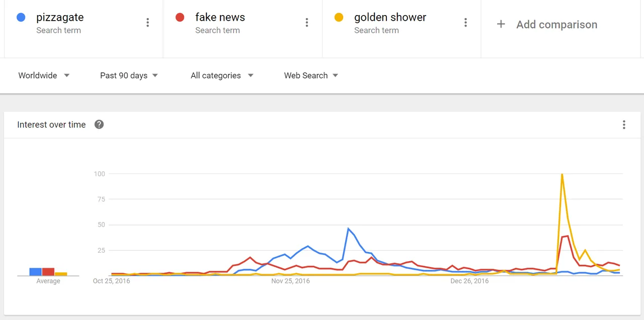Open the pizzagate term three-dot menu
Screen dimensions: 644x320
[147, 23]
